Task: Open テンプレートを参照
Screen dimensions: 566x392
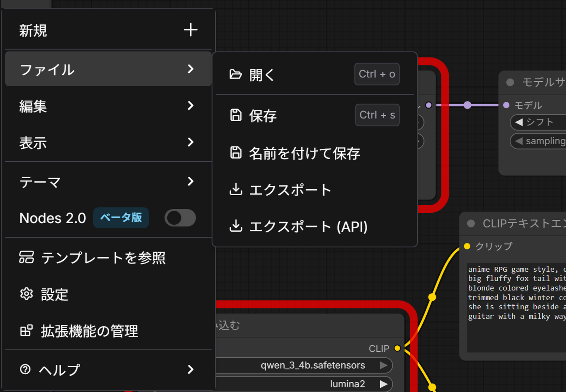Action: pyautogui.click(x=108, y=258)
